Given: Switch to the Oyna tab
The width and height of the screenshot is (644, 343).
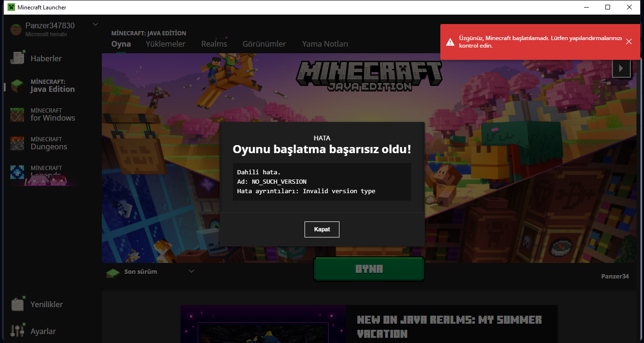Looking at the screenshot, I should pyautogui.click(x=121, y=44).
